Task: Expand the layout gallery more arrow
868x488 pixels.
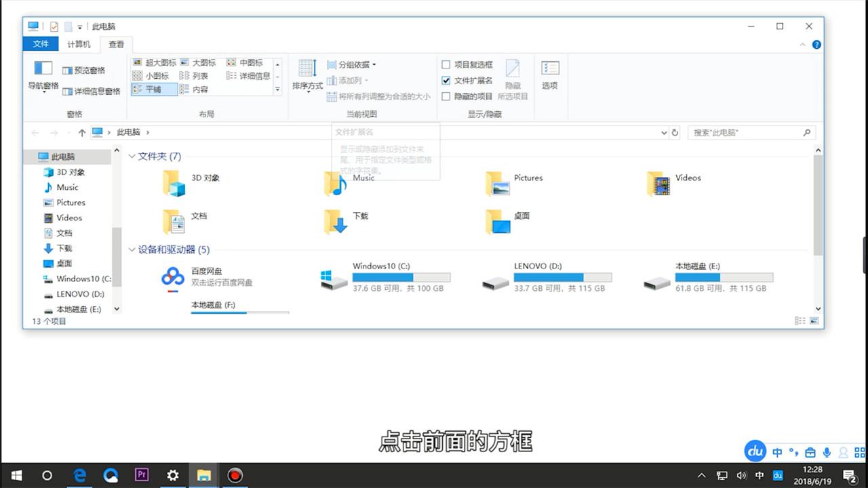Action: click(277, 89)
